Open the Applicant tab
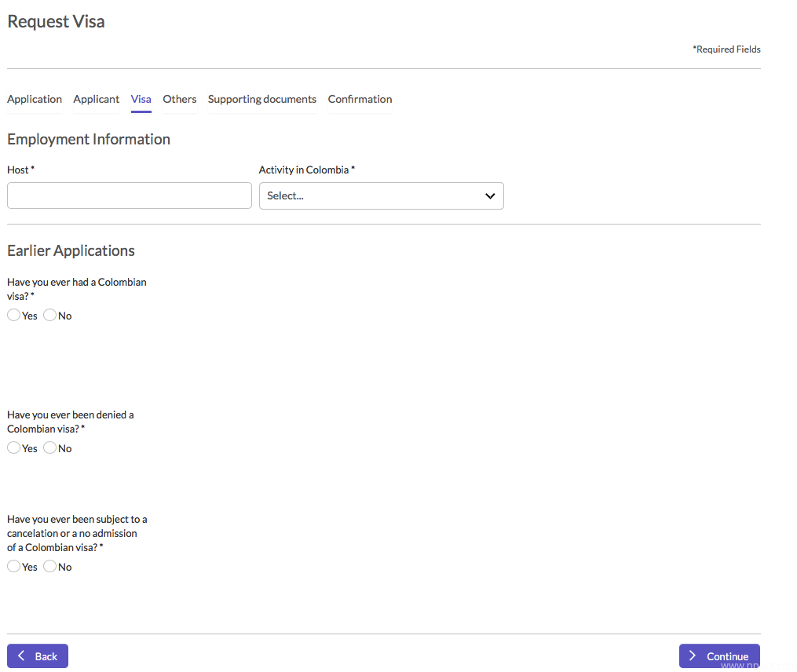The height and width of the screenshot is (672, 797). (x=97, y=100)
